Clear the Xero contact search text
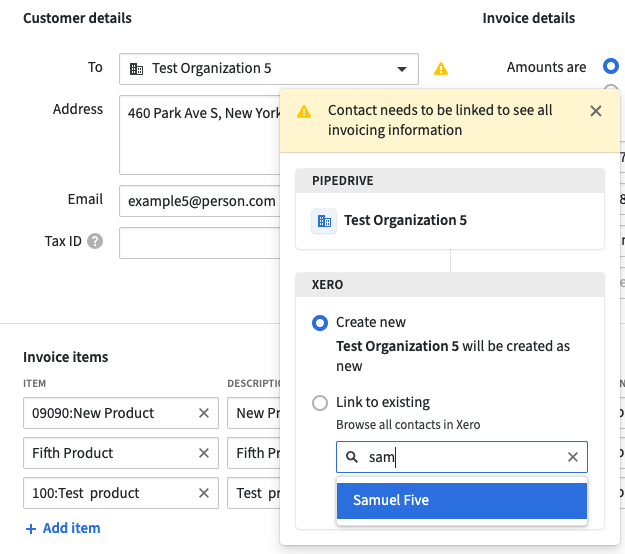This screenshot has height=554, width=625. [572, 457]
